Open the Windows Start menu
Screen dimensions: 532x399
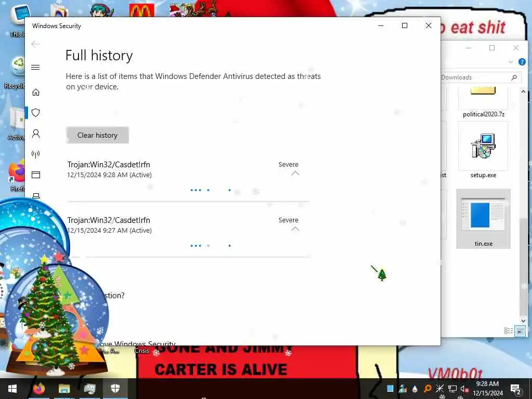[x=12, y=389]
